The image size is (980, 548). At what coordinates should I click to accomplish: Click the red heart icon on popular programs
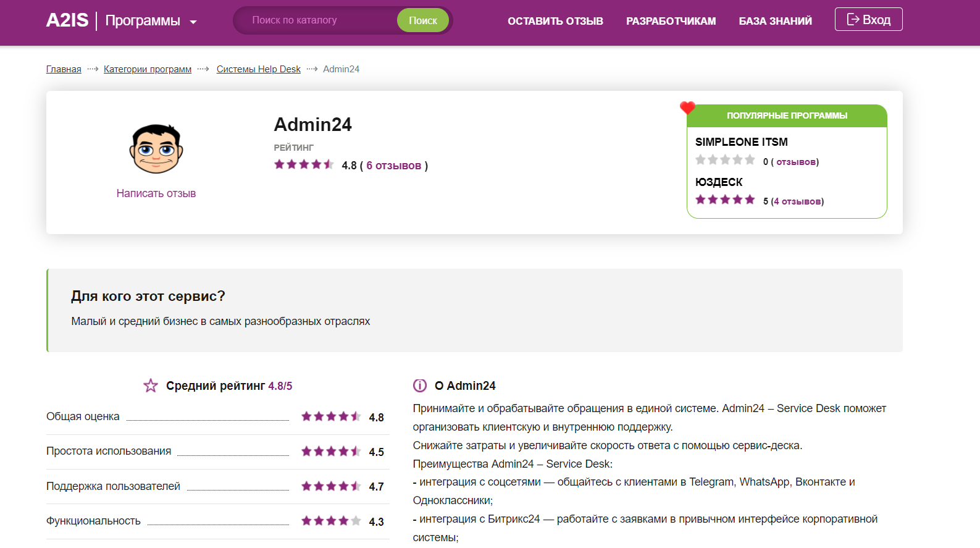coord(687,107)
